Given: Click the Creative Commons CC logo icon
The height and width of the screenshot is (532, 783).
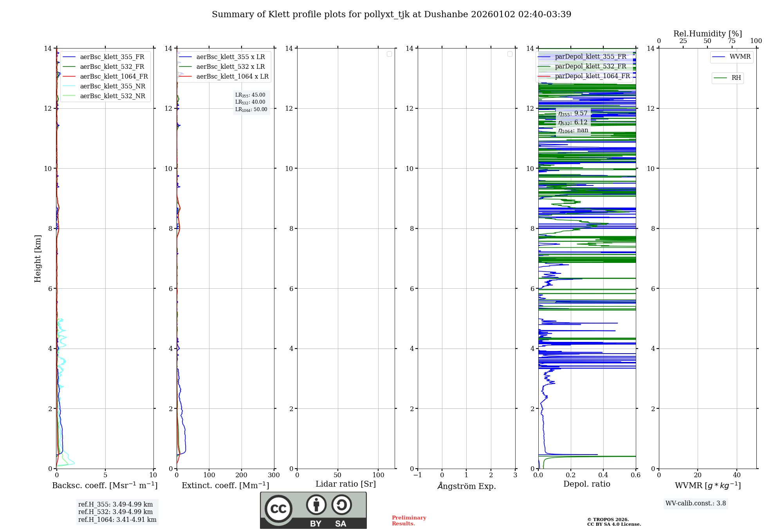Looking at the screenshot, I should coord(278,509).
